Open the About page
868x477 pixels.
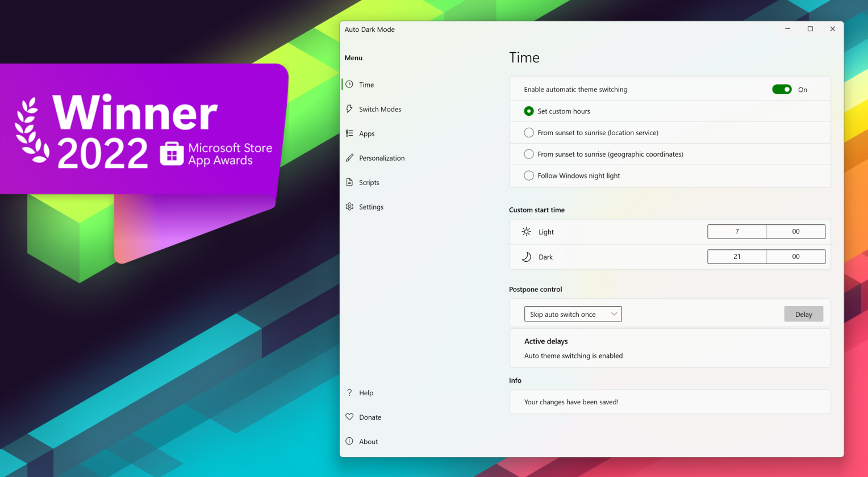pos(349,441)
